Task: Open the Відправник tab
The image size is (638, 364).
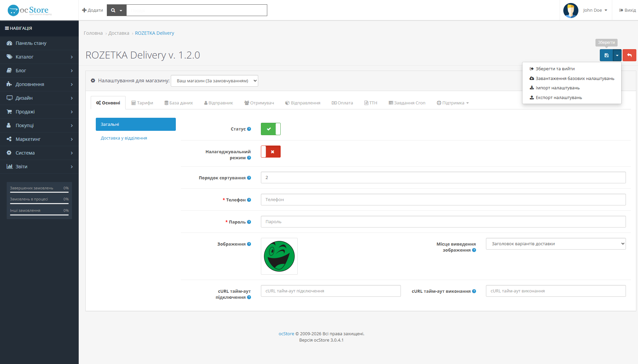Action: pos(218,103)
